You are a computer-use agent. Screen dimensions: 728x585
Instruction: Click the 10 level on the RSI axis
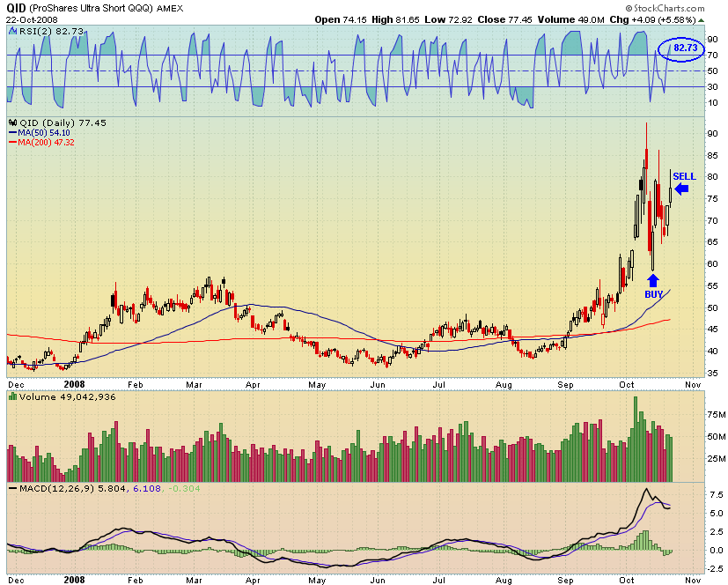[712, 103]
